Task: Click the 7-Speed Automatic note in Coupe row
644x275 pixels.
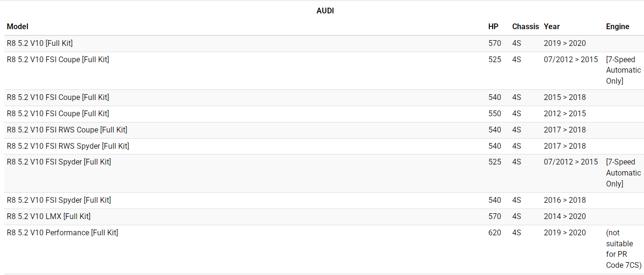Action: point(623,70)
